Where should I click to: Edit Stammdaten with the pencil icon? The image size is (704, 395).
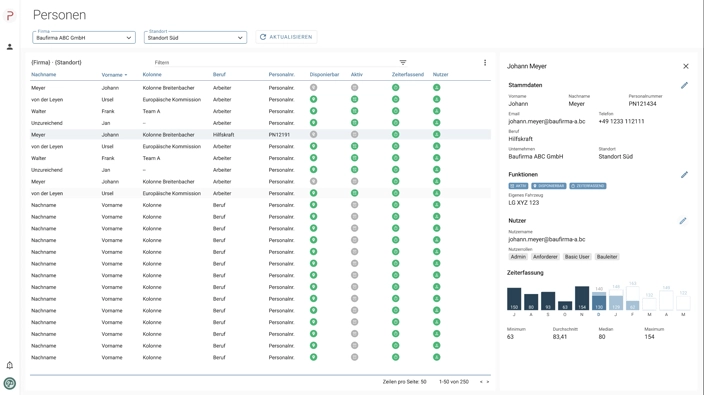pyautogui.click(x=684, y=85)
